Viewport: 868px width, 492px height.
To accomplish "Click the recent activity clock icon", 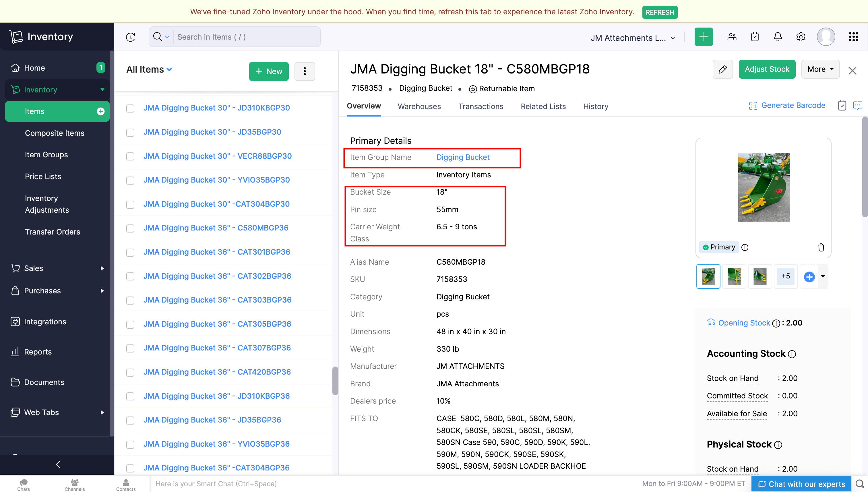I will click(130, 37).
